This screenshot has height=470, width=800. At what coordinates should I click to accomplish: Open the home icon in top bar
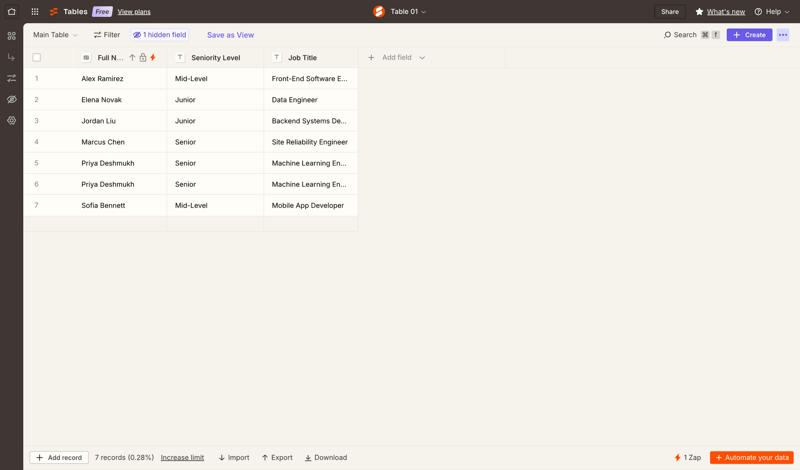pyautogui.click(x=11, y=11)
